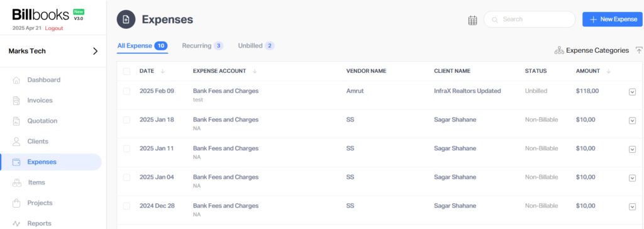Click the New Expense button

(x=613, y=20)
